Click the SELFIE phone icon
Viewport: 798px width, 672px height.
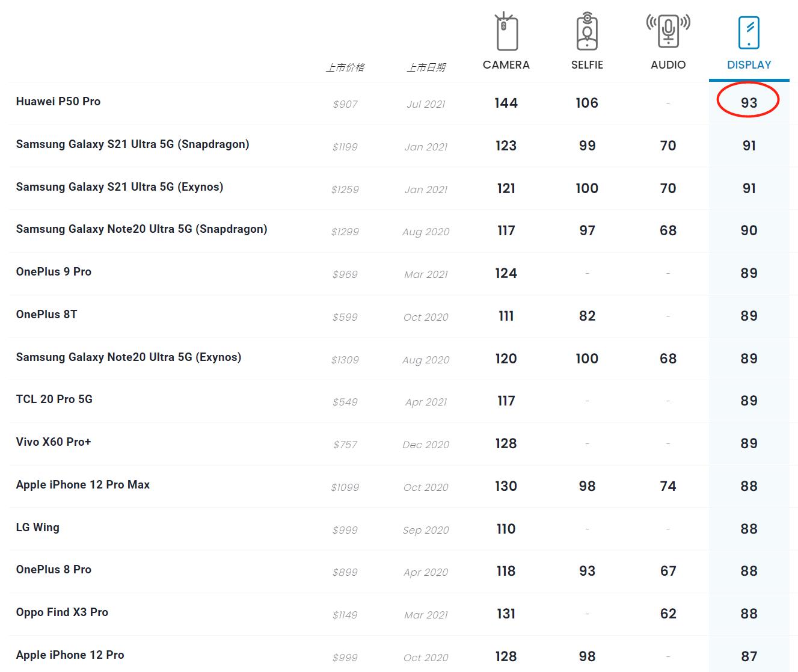pyautogui.click(x=587, y=31)
